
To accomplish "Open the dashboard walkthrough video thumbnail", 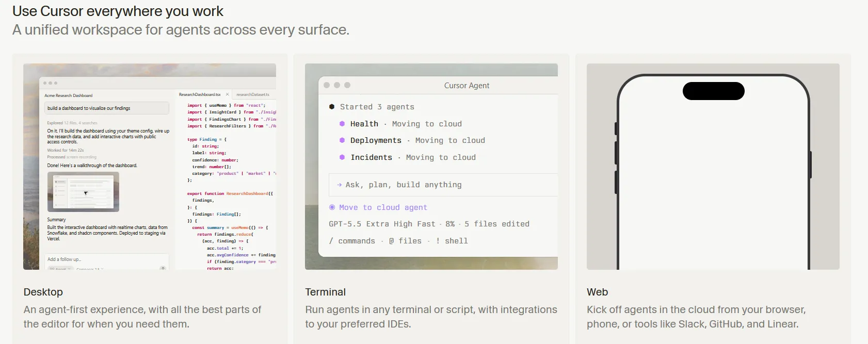I will click(x=83, y=192).
